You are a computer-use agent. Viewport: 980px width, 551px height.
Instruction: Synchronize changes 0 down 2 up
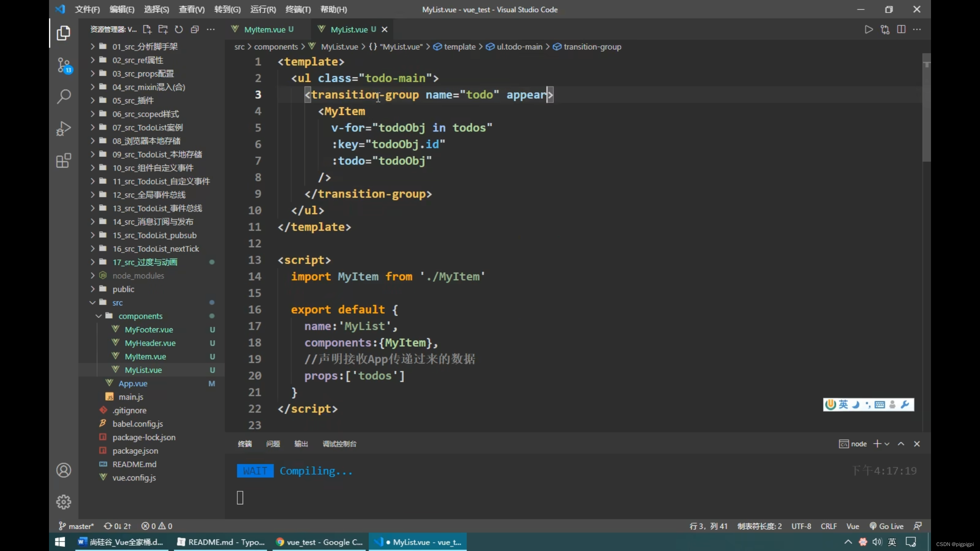point(118,526)
